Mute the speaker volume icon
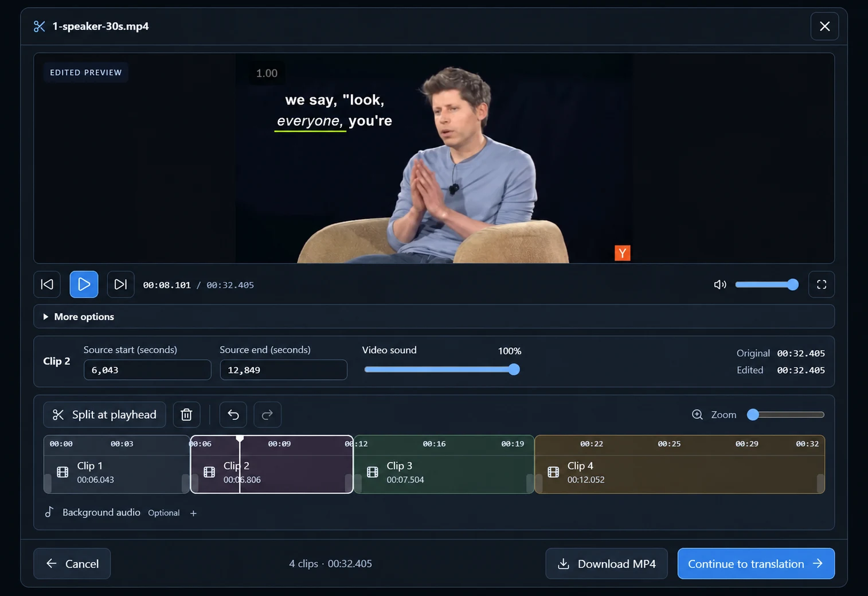The image size is (868, 596). tap(720, 285)
